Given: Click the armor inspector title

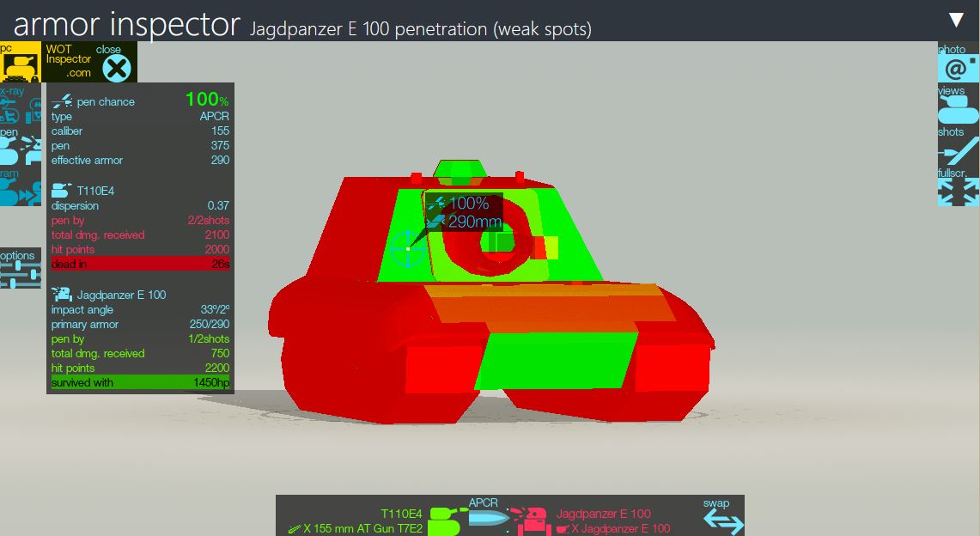Looking at the screenshot, I should [127, 24].
